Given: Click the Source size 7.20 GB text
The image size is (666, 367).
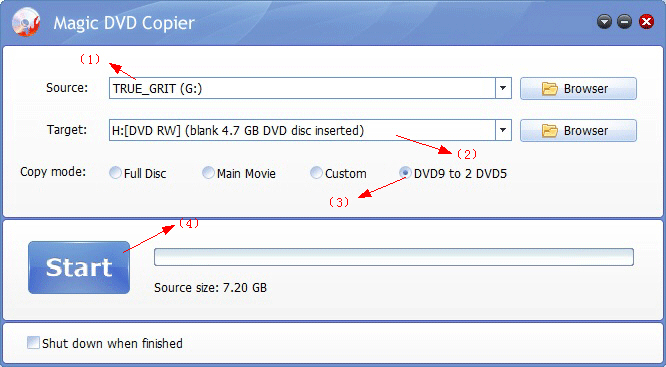Looking at the screenshot, I should tap(210, 288).
